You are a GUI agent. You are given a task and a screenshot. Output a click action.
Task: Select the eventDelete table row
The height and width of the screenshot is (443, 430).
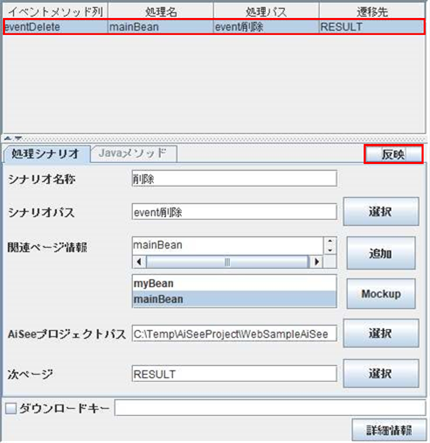click(x=214, y=27)
